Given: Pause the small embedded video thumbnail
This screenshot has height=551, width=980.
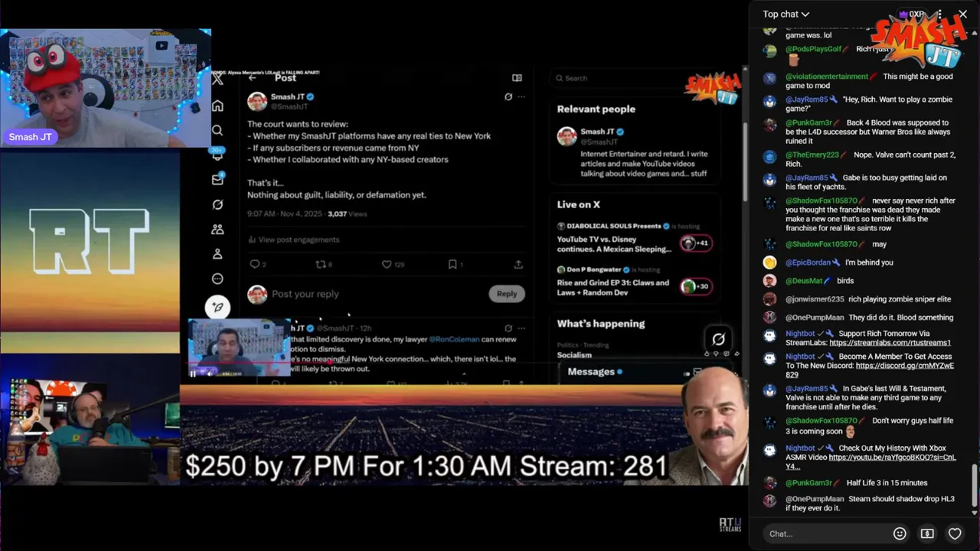Looking at the screenshot, I should [193, 373].
